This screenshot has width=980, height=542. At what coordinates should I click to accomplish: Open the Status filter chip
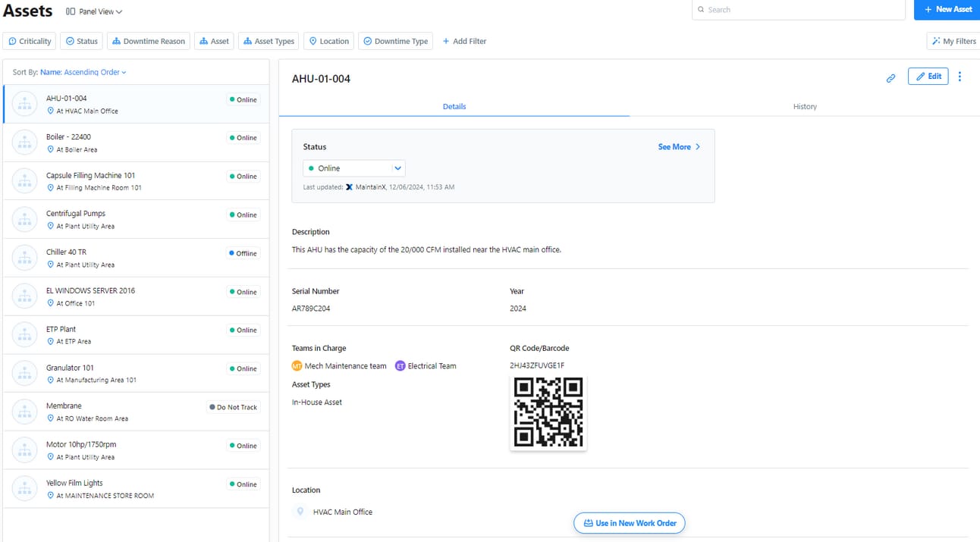click(x=82, y=41)
